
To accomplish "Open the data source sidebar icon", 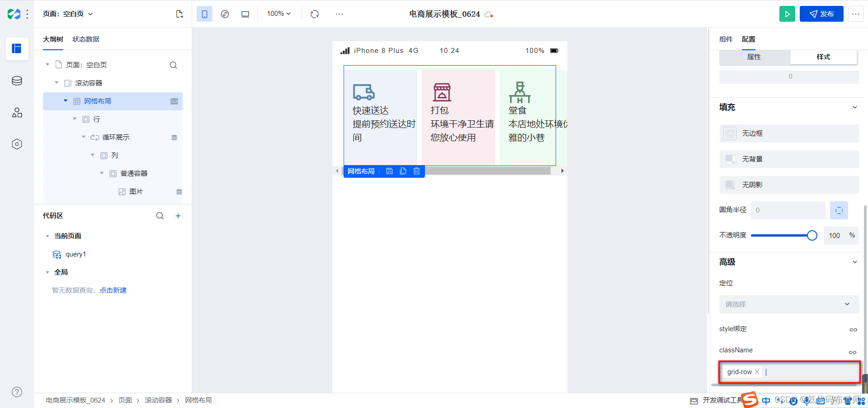I will [17, 81].
